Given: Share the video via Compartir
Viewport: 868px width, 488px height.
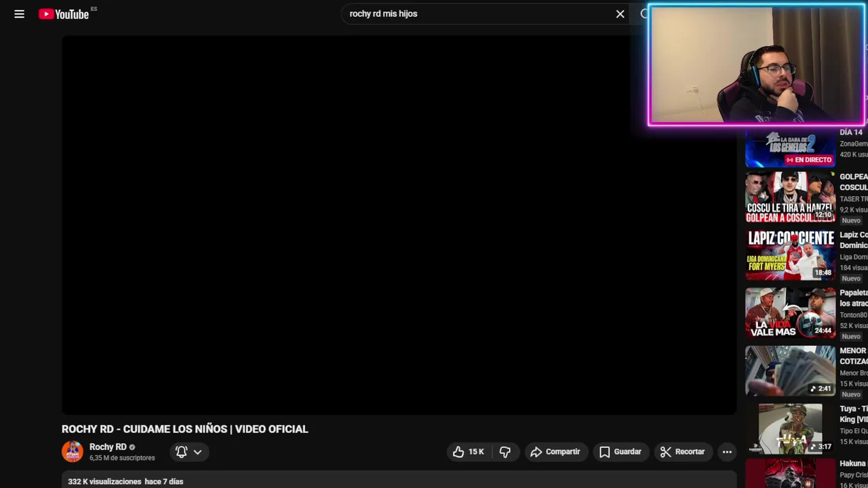Looking at the screenshot, I should [556, 451].
